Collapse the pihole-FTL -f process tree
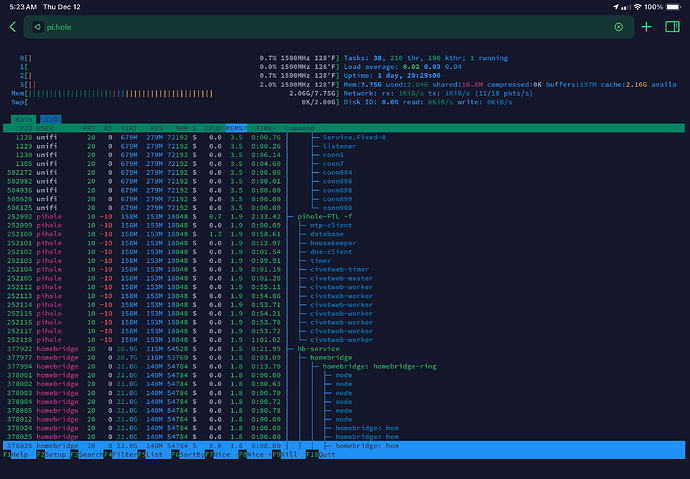Screen dimensions: 690x479 point(326,215)
